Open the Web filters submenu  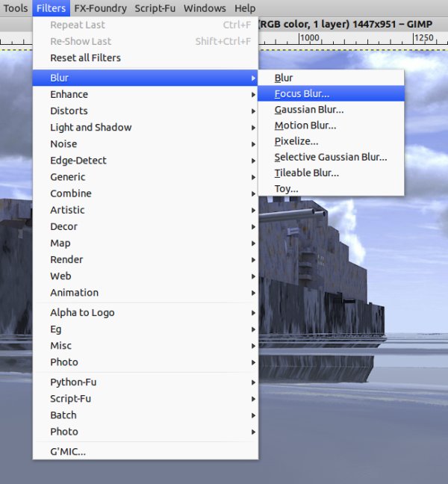tap(146, 276)
